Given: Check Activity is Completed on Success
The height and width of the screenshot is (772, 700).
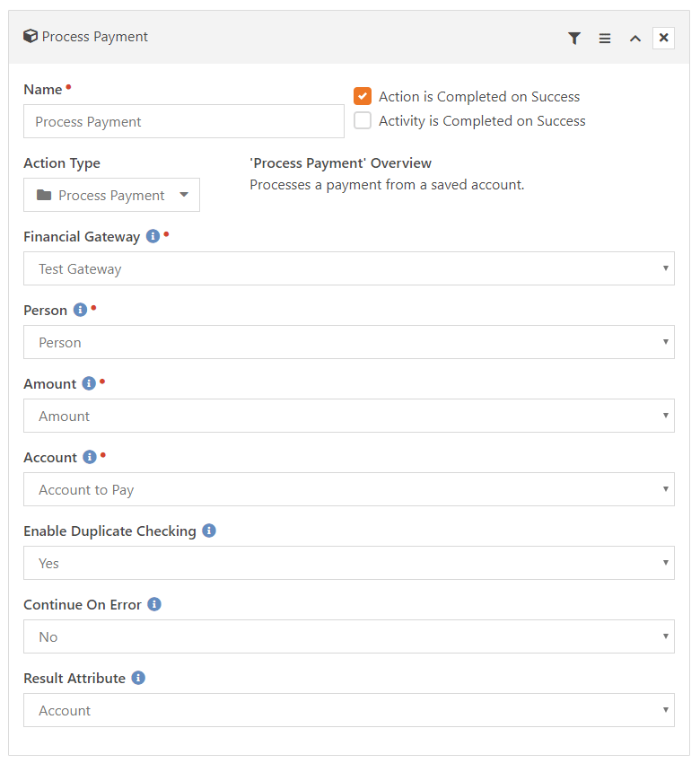Looking at the screenshot, I should pos(363,120).
